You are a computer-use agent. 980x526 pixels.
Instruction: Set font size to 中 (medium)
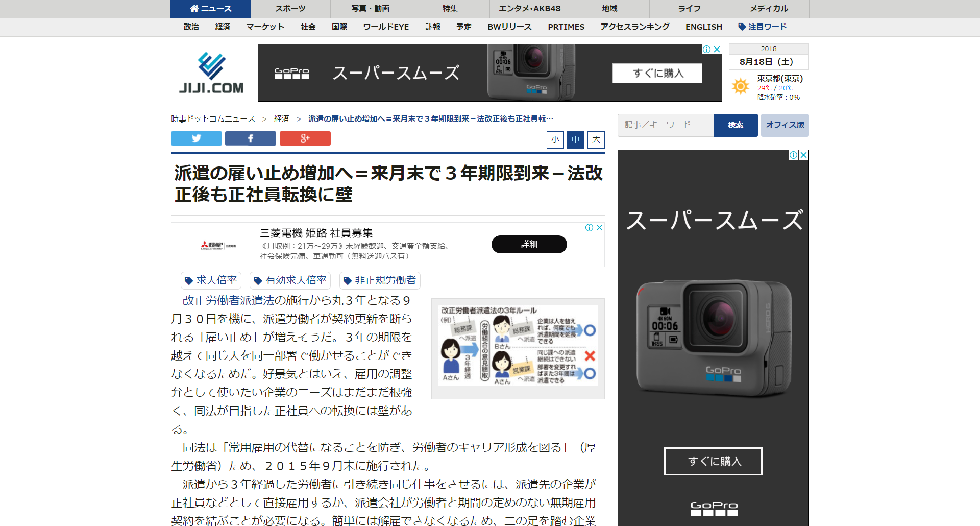click(576, 140)
